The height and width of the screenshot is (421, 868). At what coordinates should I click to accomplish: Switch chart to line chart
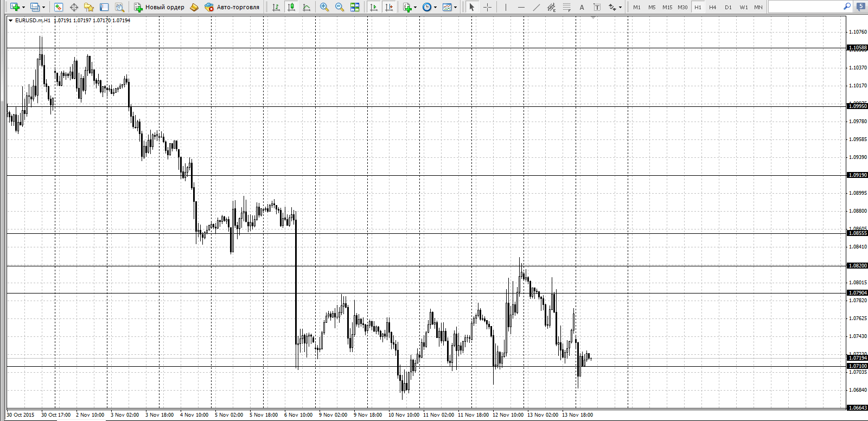tap(307, 7)
